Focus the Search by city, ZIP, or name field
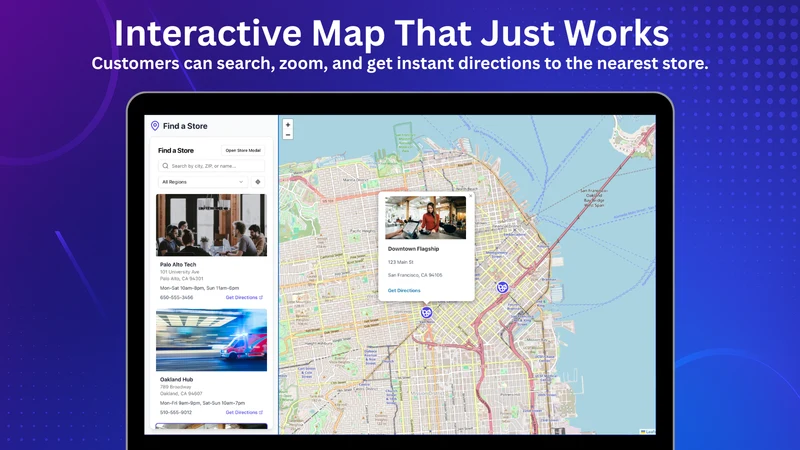 (211, 166)
